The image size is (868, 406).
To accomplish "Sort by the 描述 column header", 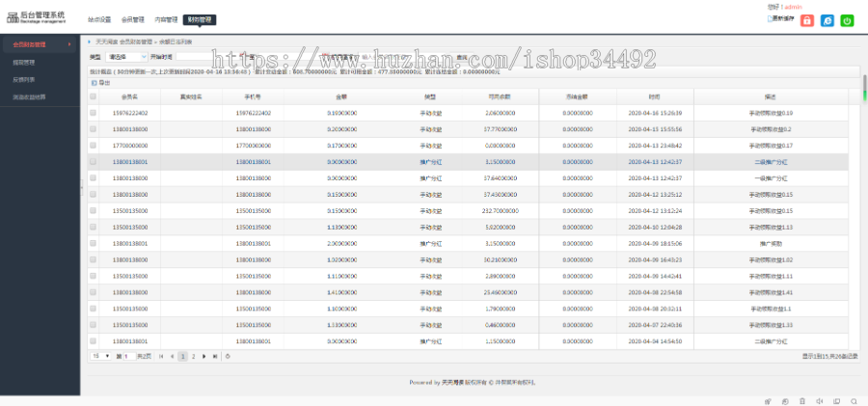I will [771, 96].
